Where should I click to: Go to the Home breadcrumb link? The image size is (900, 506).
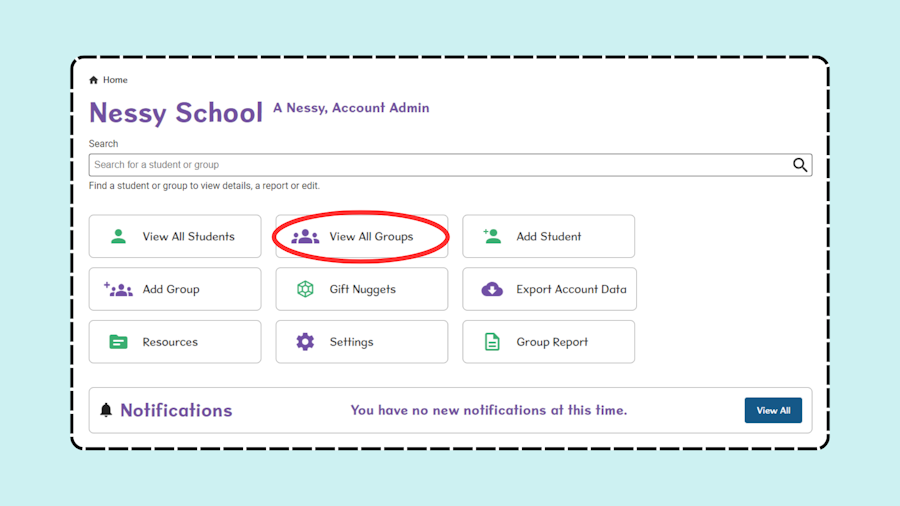(x=115, y=80)
